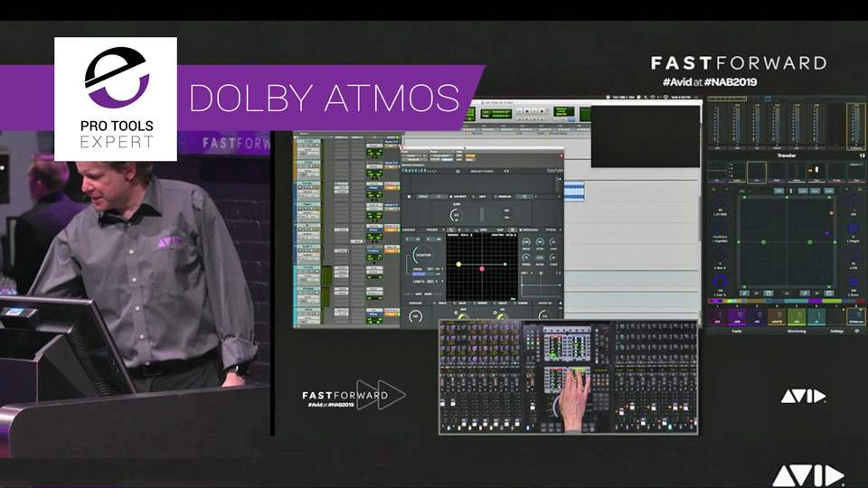Screen dimensions: 868x488
Task: Choose Granular source in Traveler
Action: (x=503, y=196)
